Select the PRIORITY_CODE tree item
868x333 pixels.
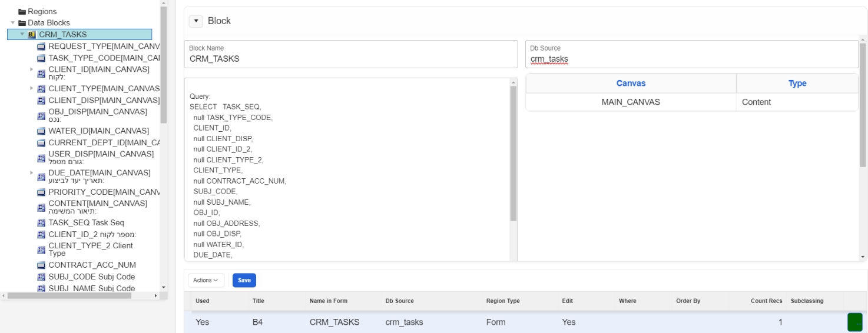point(104,192)
